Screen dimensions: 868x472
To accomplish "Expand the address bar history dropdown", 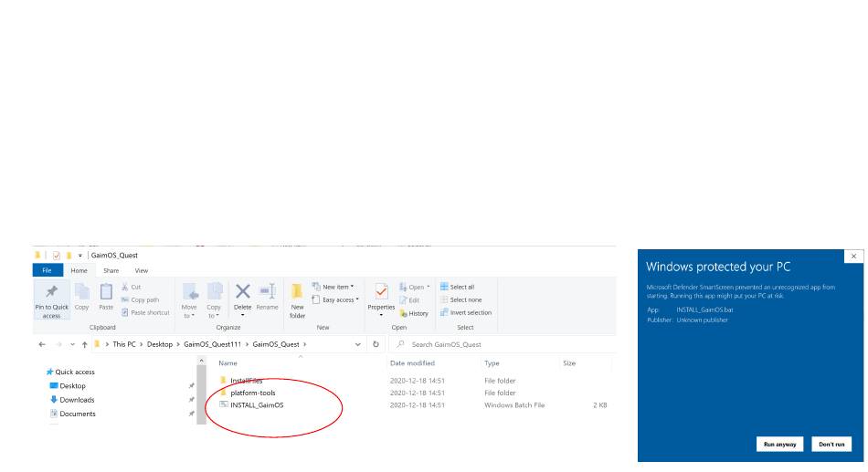I will (x=358, y=344).
